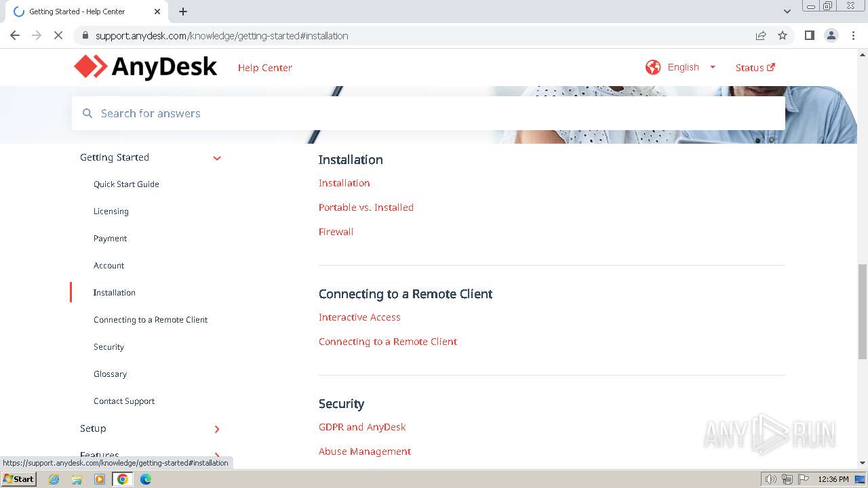Viewport: 868px width, 488px height.
Task: Click Getting Started sidebar heading
Action: tap(115, 157)
